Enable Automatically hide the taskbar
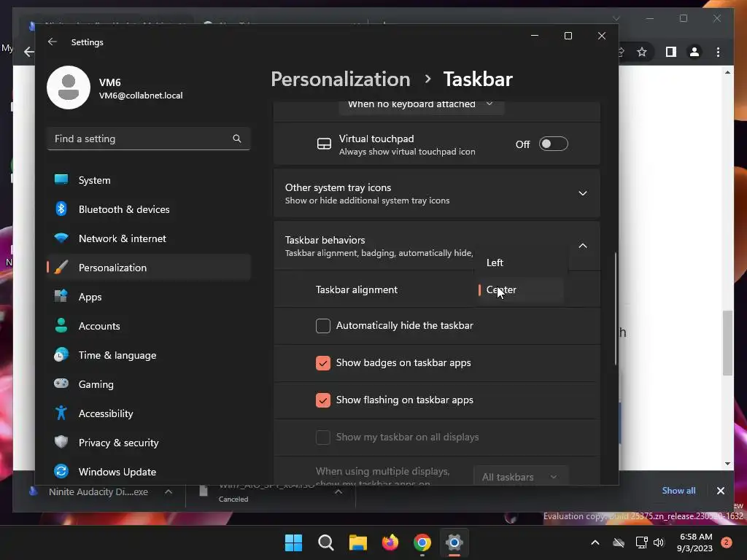The height and width of the screenshot is (560, 747). tap(323, 326)
